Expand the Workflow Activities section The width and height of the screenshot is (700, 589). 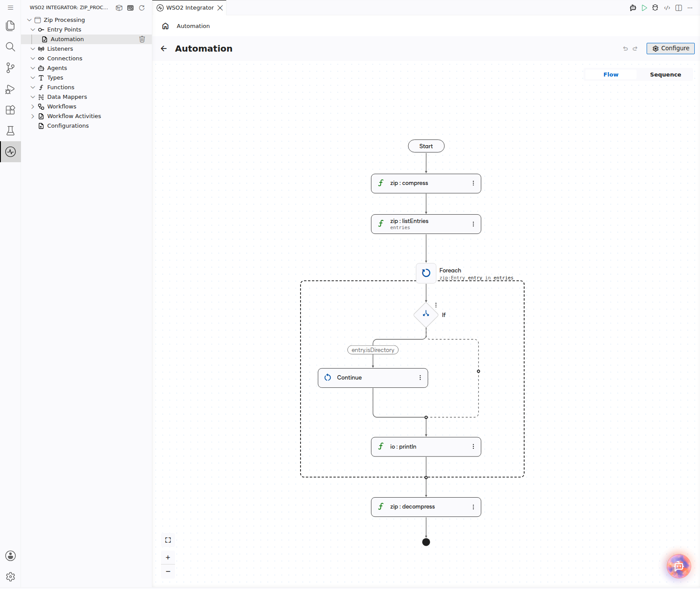click(33, 116)
